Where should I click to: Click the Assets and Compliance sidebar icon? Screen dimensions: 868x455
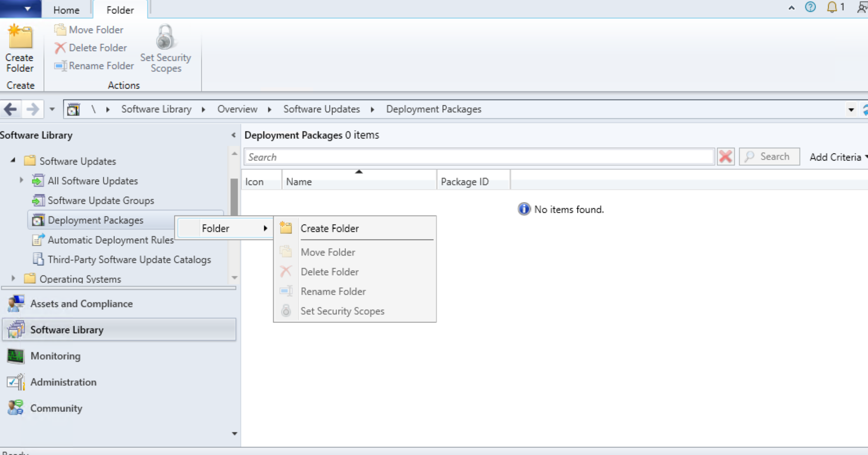[16, 303]
